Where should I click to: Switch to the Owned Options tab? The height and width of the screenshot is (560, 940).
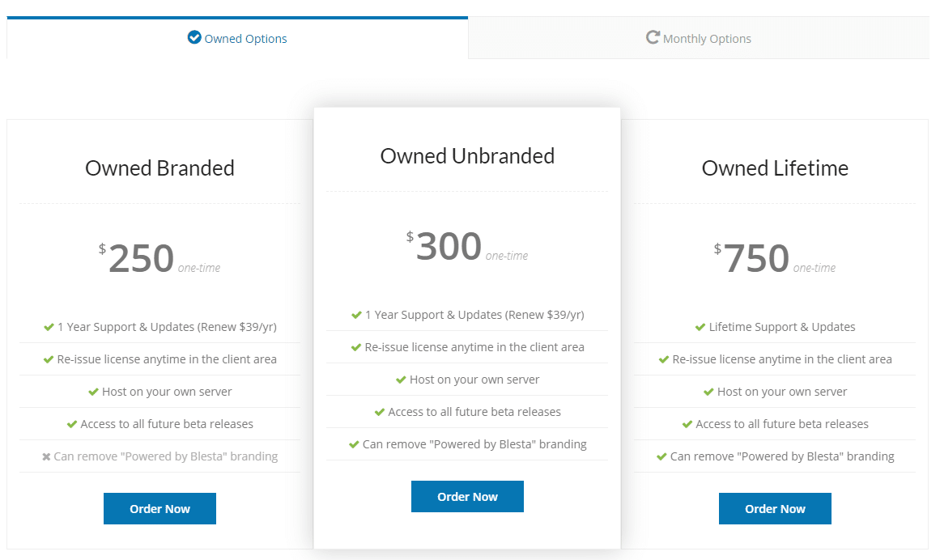click(237, 38)
